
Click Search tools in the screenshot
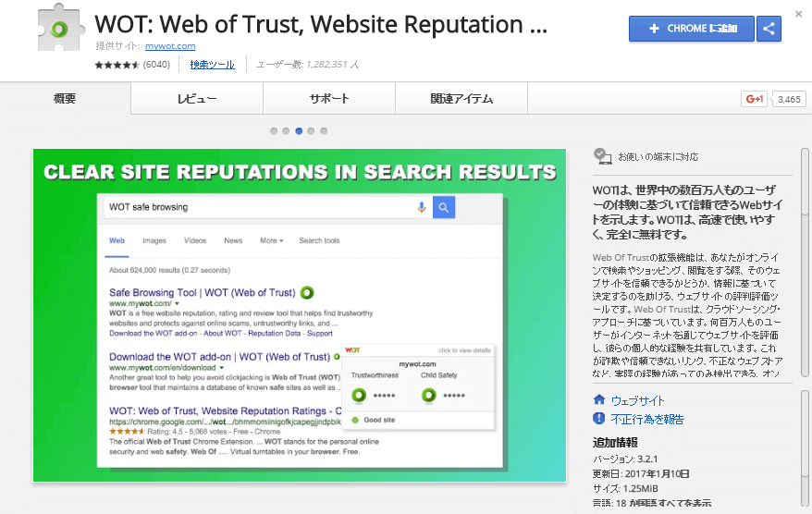tap(319, 240)
